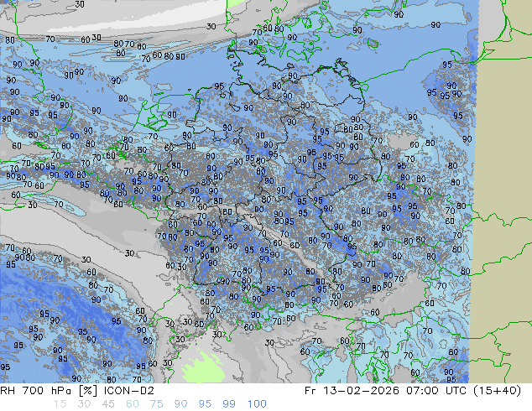Click the 60 legend value
Screen dimensions: 532x411
[x=131, y=404]
